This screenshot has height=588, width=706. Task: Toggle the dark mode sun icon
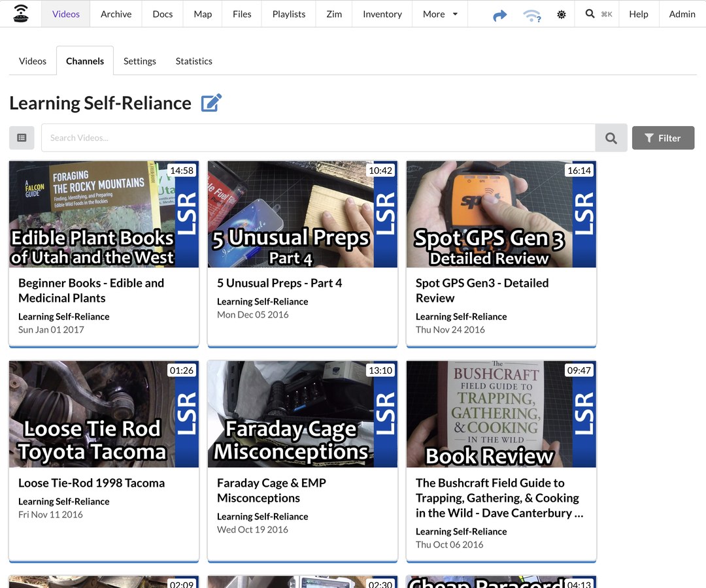[561, 14]
